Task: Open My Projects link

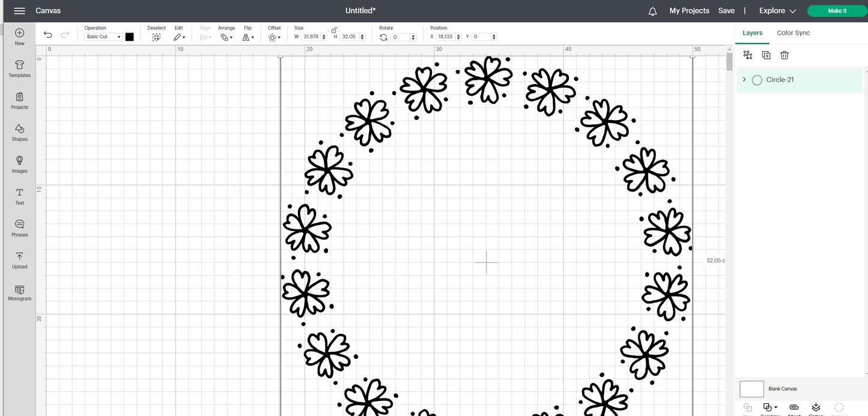Action: coord(689,11)
